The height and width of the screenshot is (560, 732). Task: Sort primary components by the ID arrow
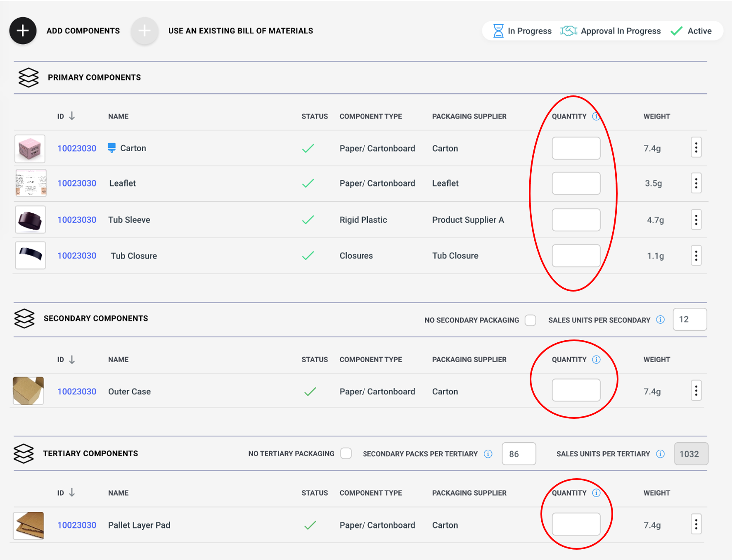coord(72,116)
